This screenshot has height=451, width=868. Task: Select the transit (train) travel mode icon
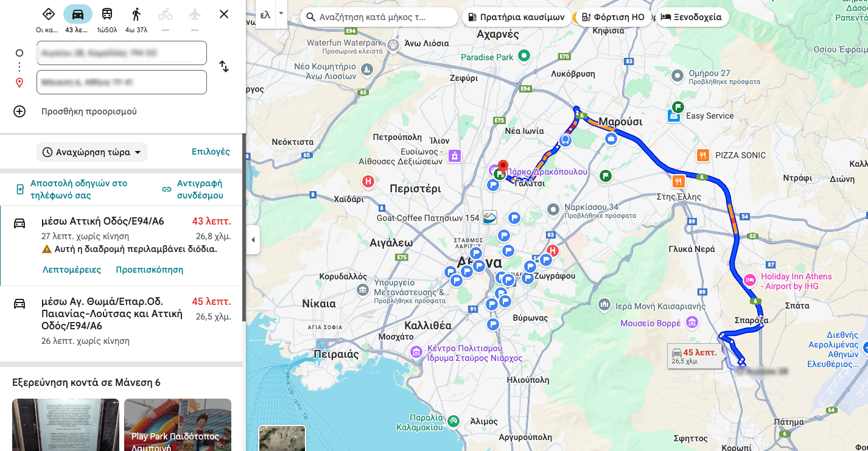[x=107, y=13]
